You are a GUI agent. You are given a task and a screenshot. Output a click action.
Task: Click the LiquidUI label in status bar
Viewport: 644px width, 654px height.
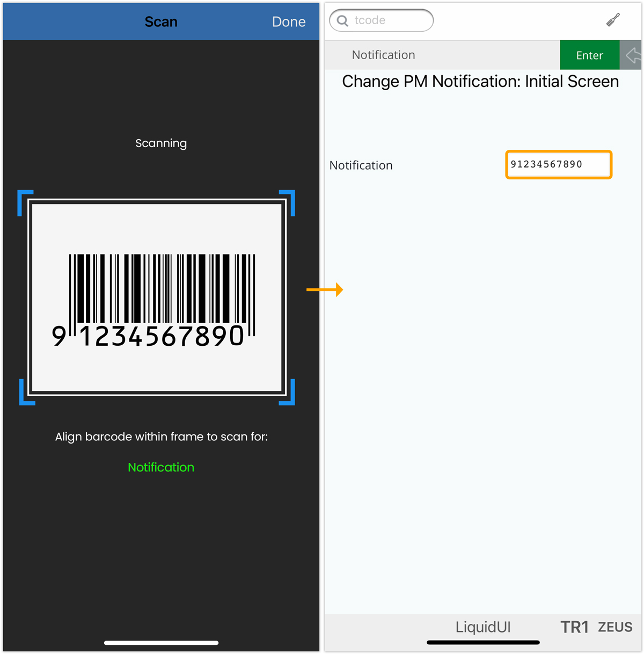coord(483,627)
